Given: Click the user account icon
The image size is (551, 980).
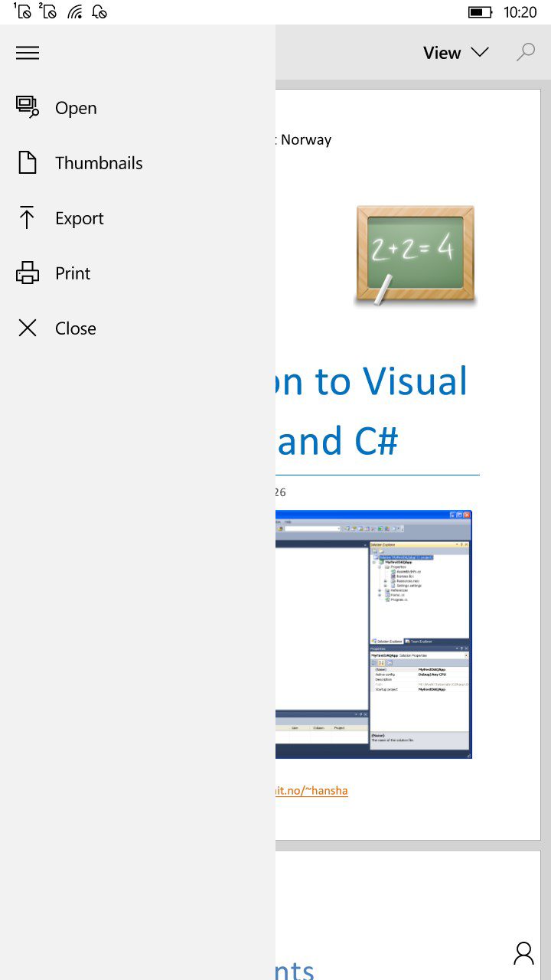Looking at the screenshot, I should pyautogui.click(x=524, y=953).
